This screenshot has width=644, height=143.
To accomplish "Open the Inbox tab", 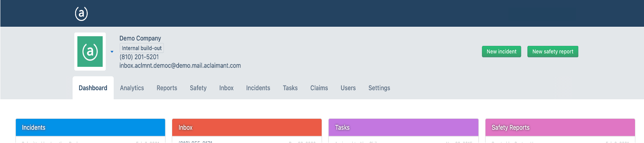I will [226, 88].
